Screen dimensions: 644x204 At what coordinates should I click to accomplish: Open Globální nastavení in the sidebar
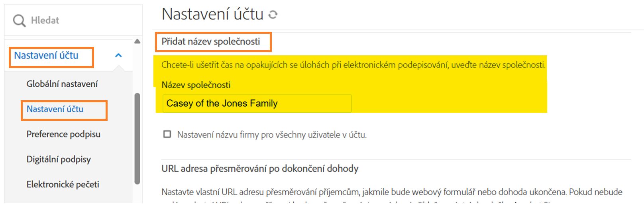62,84
